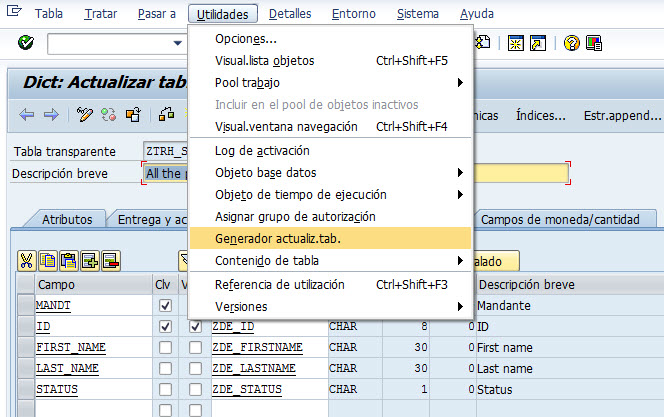
Task: Delete row with the red minus icon
Action: (x=111, y=260)
